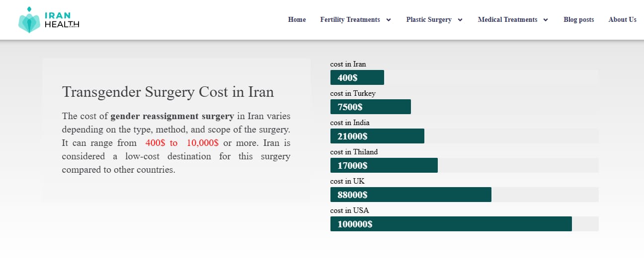The width and height of the screenshot is (644, 269).
Task: Click the Iran Health logo
Action: click(49, 20)
